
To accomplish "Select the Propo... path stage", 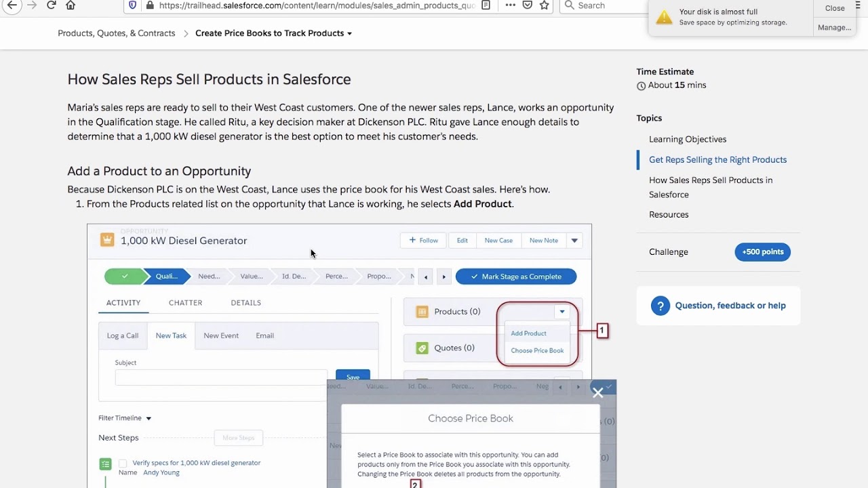I will [378, 277].
